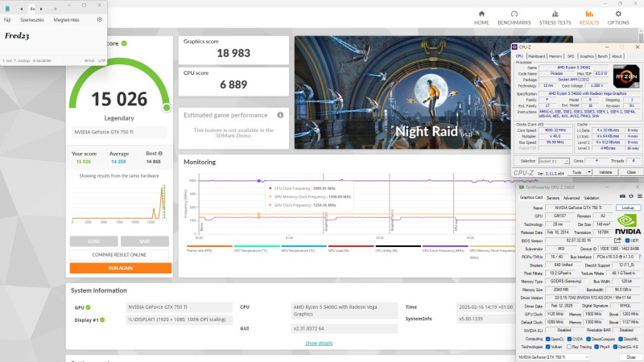644x362 pixels.
Task: Click Validate button in CPU-Z
Action: [605, 172]
